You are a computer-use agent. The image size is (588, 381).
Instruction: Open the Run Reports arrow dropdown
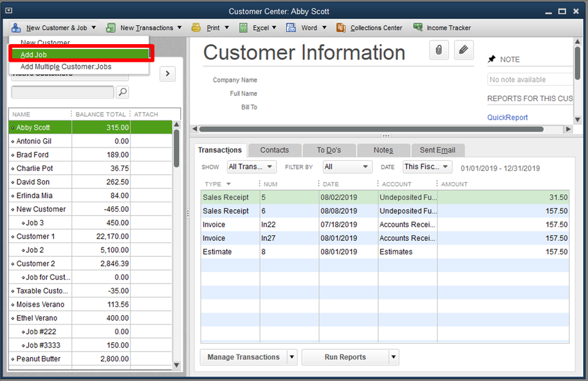coord(394,357)
